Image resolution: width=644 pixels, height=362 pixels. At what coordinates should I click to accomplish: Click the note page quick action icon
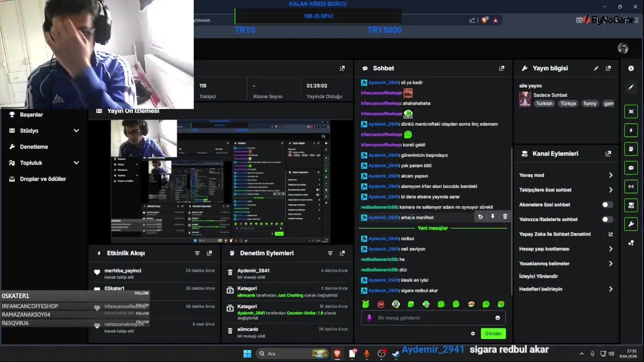point(631,149)
